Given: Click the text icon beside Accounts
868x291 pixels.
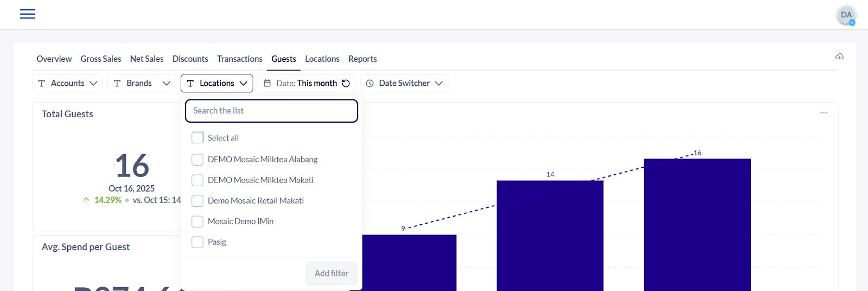Looking at the screenshot, I should coord(42,83).
